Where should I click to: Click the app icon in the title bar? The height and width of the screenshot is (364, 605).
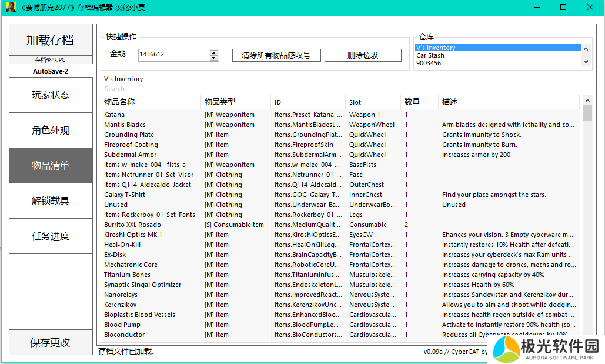11,8
